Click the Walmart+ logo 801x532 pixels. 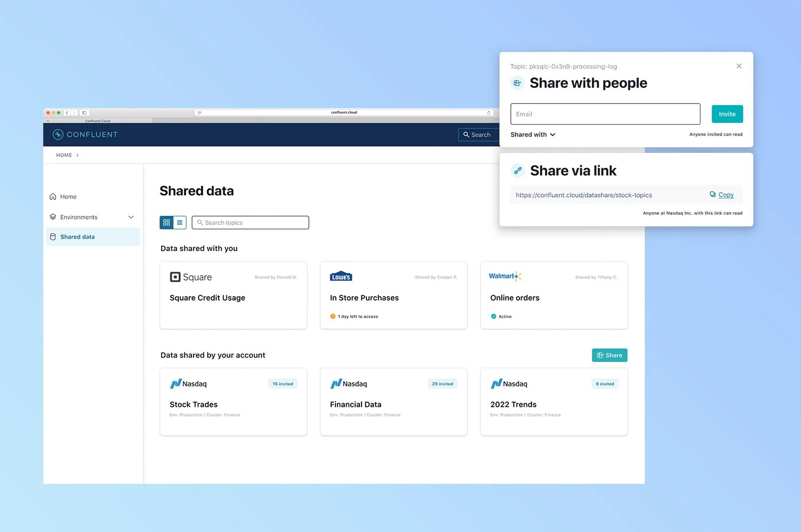[505, 276]
